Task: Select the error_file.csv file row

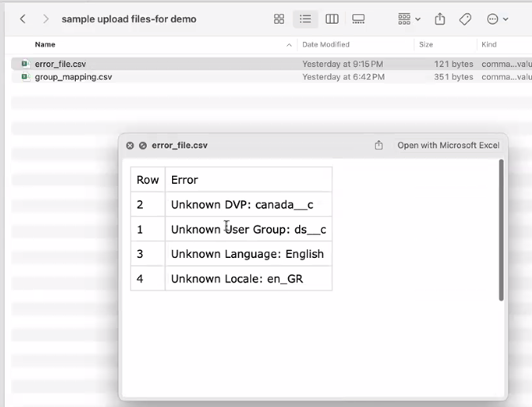Action: (272, 64)
